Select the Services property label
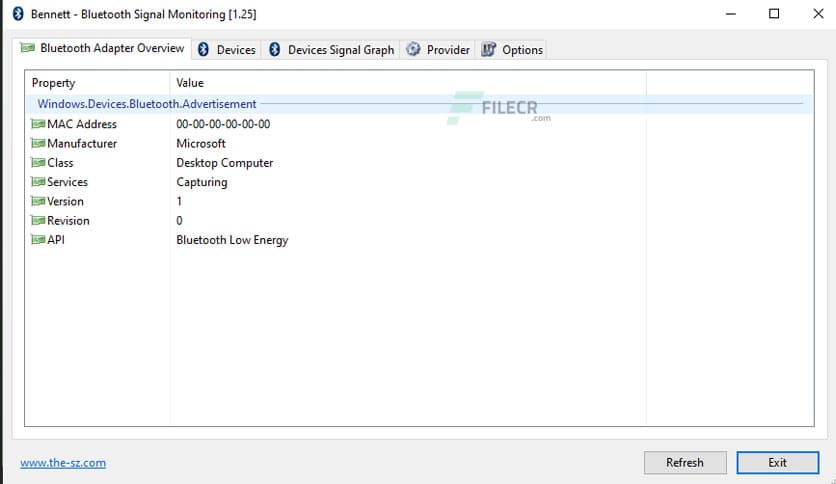Screen dimensions: 836x484 (x=67, y=182)
